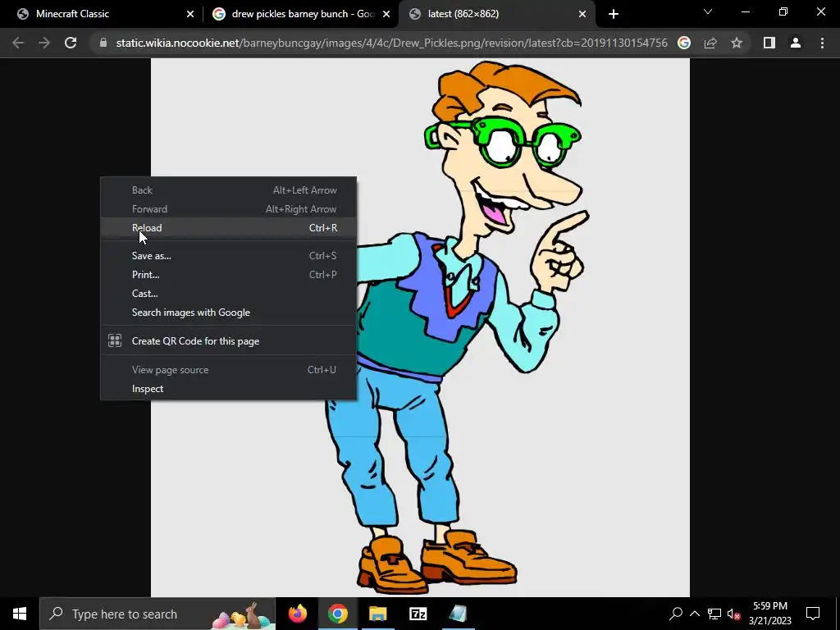
Task: Open File Explorer from taskbar
Action: point(377,614)
